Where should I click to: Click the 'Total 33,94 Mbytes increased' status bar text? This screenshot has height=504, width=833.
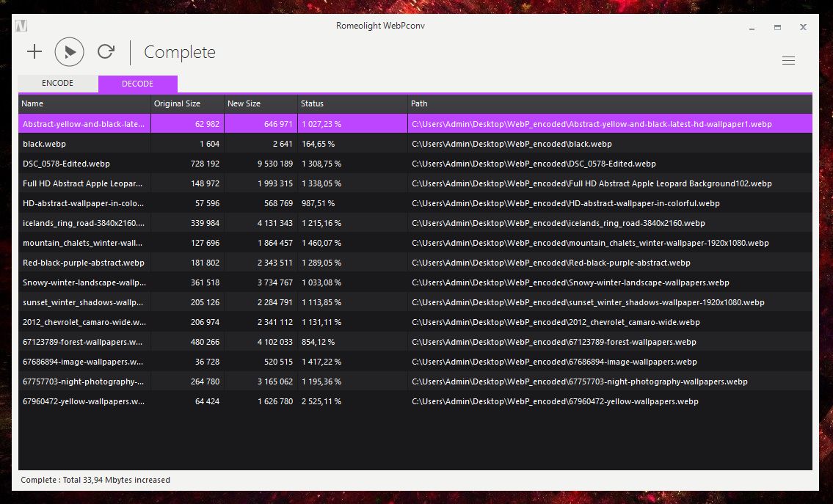(x=117, y=480)
